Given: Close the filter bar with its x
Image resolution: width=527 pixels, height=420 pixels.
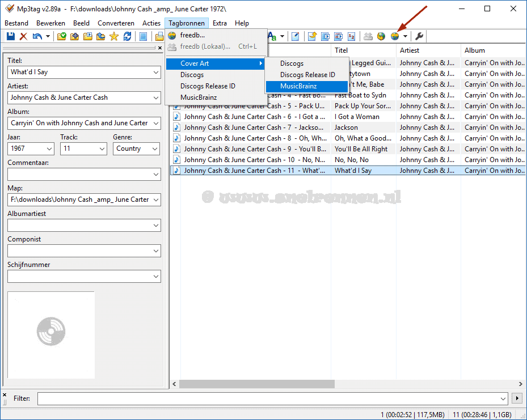Looking at the screenshot, I should pyautogui.click(x=5, y=395).
